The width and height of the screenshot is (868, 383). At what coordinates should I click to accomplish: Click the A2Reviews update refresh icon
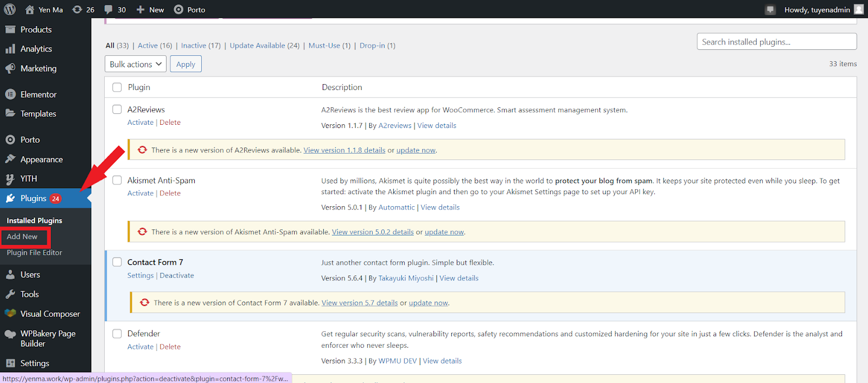pos(142,150)
